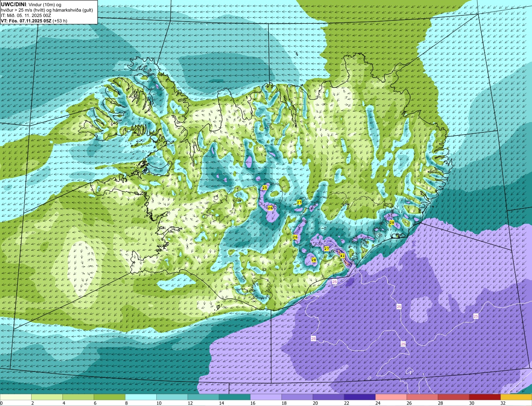Click the yellow '25' gust marker
Image resolution: width=532 pixels, height=406 pixels.
[265, 188]
